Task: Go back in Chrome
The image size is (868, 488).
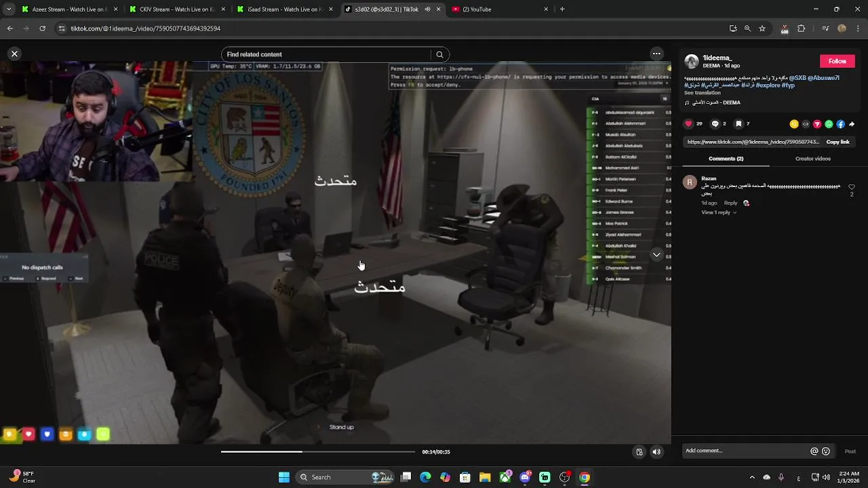Action: click(x=9, y=28)
